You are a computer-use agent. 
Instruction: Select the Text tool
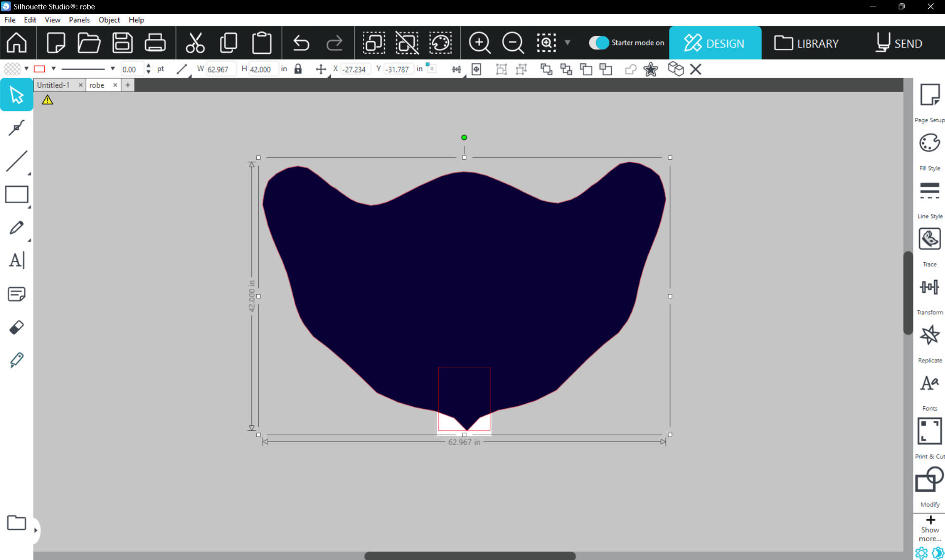pyautogui.click(x=16, y=260)
